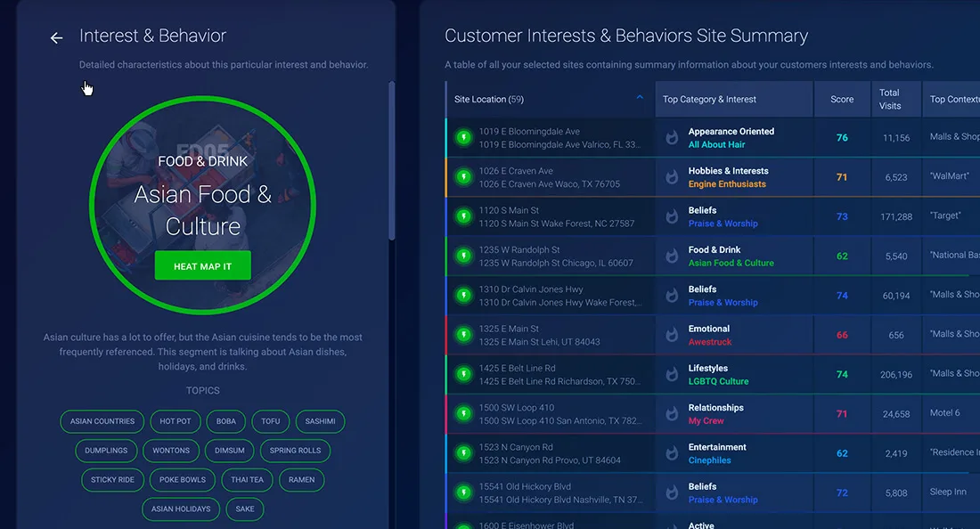Click green pin icon for 1120 S Main St
This screenshot has height=529, width=980.
464,216
